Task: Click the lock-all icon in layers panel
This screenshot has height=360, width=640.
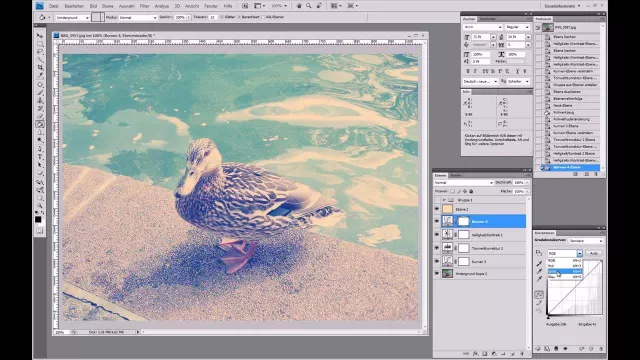Action: [x=471, y=191]
